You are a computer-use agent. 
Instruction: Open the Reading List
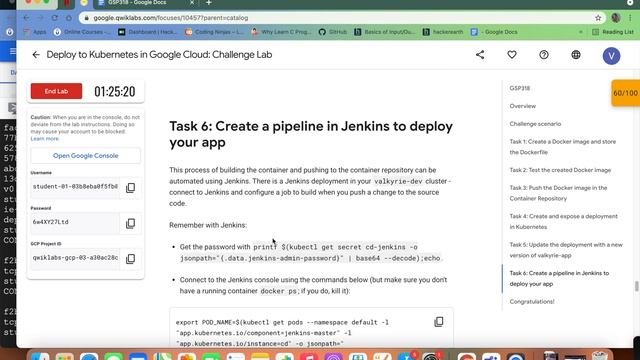click(613, 32)
